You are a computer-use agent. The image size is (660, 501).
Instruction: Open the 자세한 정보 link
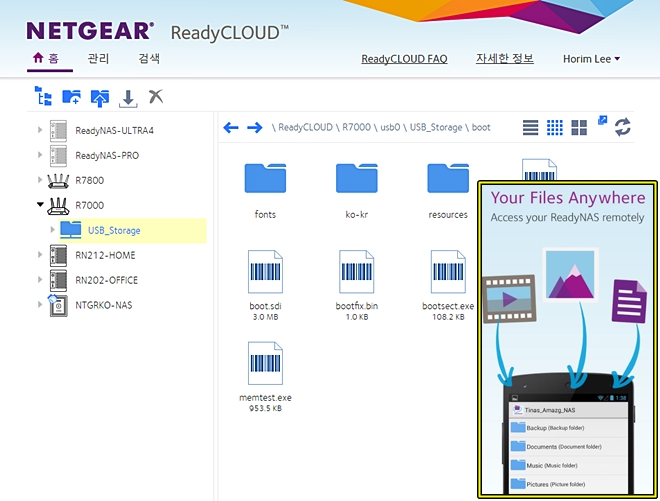pyautogui.click(x=505, y=59)
